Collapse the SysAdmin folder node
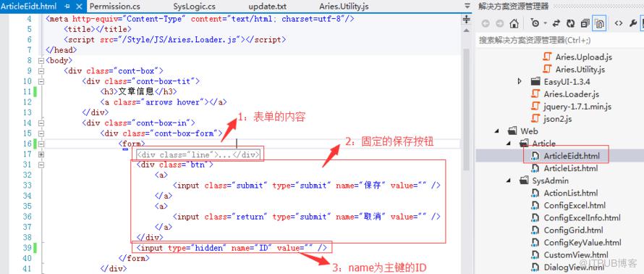The image size is (644, 274). point(509,180)
